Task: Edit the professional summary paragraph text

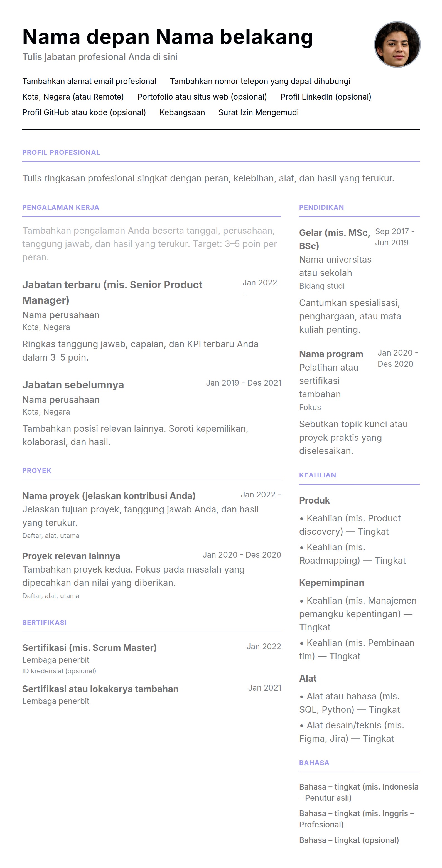Action: point(208,178)
